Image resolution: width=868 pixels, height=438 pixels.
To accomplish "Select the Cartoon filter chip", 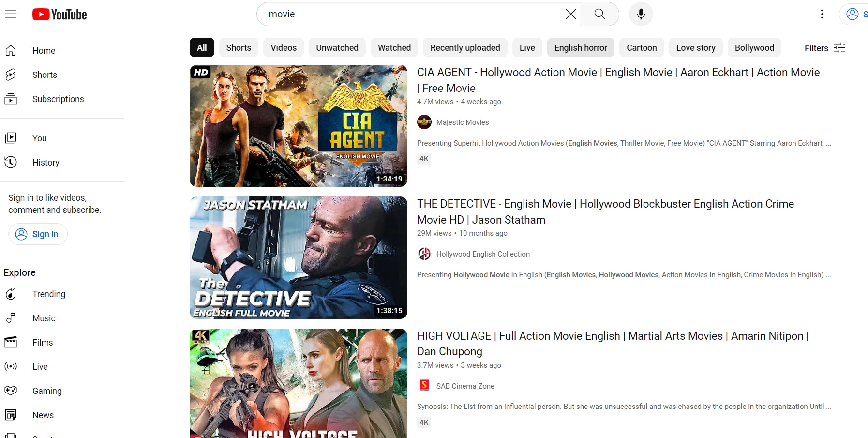I will point(642,47).
